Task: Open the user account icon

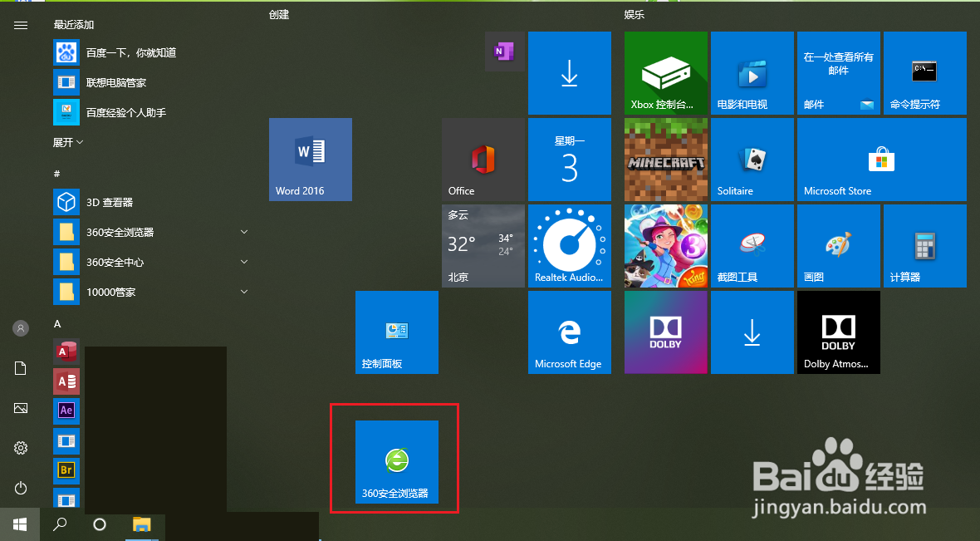Action: (21, 327)
